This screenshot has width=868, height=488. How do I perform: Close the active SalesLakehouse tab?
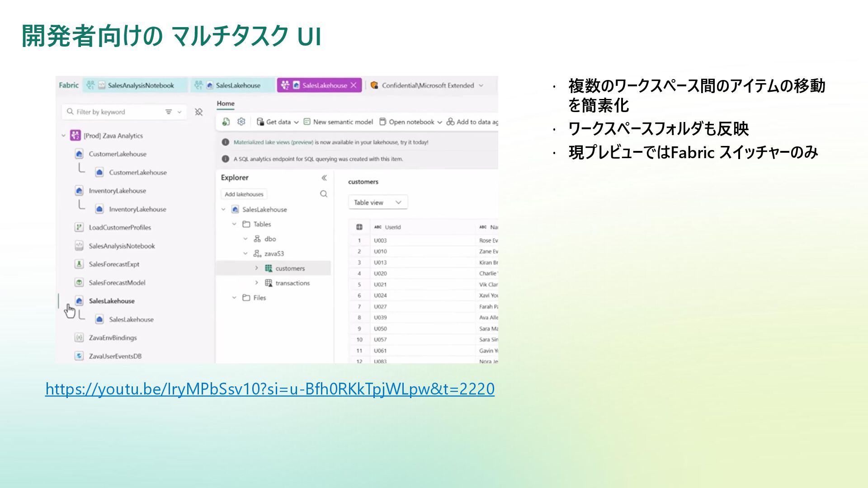pos(354,85)
